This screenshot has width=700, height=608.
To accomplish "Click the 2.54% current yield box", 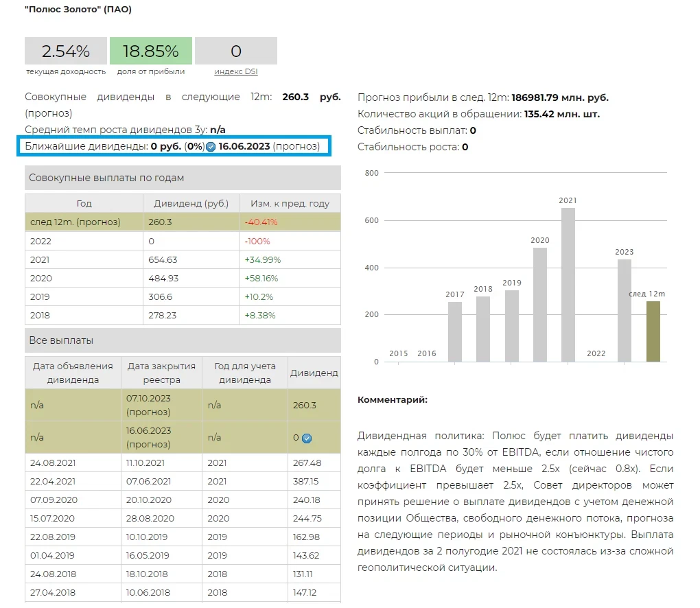I will point(66,51).
